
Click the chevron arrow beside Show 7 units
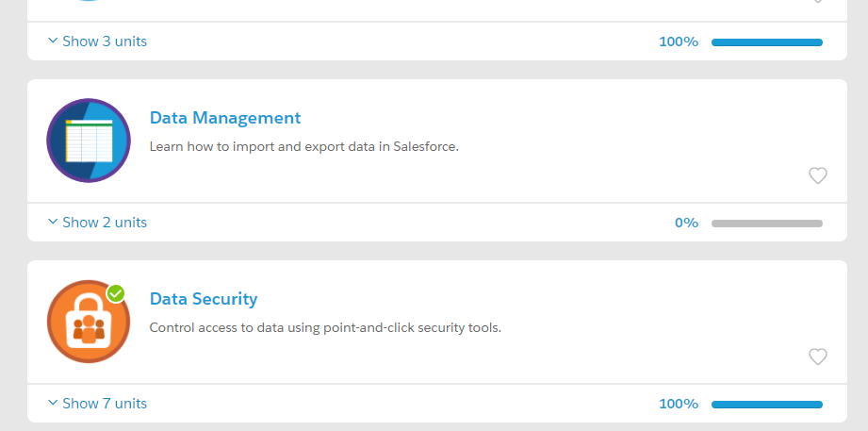click(53, 404)
